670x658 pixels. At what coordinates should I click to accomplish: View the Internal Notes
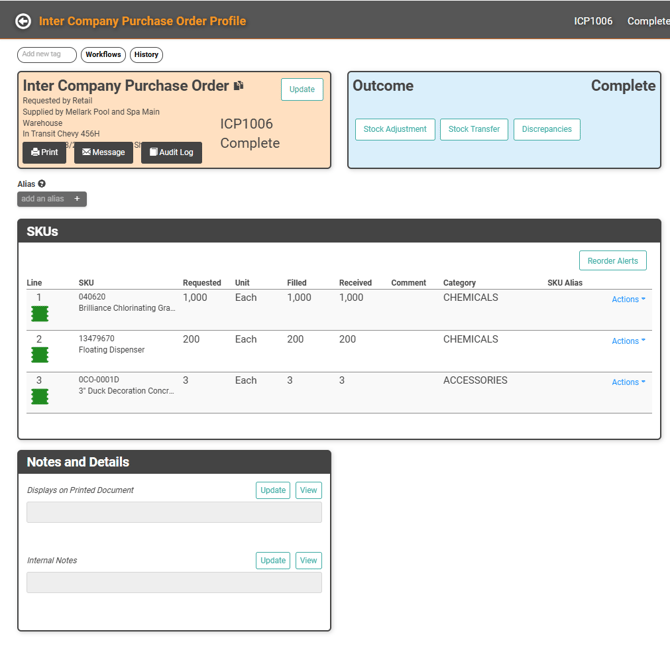(x=308, y=561)
